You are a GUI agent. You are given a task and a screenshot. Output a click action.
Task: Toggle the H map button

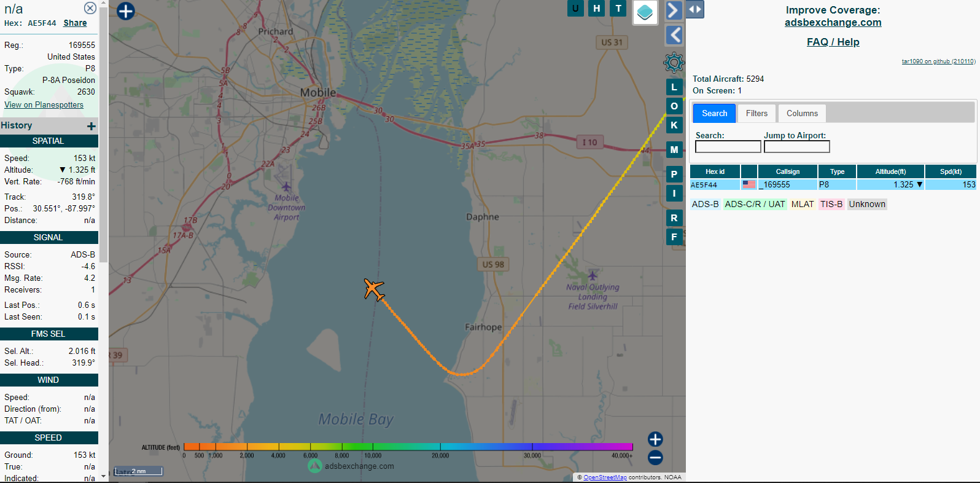point(596,8)
